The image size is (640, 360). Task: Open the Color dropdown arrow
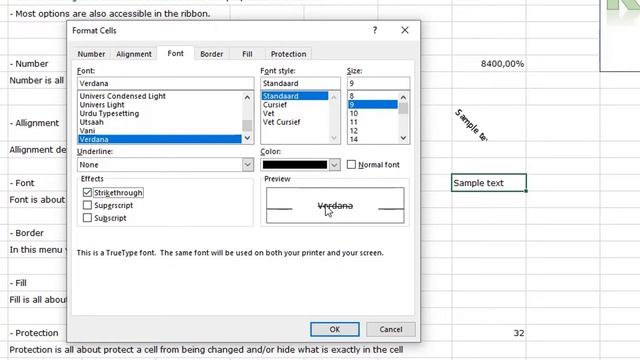coord(334,164)
